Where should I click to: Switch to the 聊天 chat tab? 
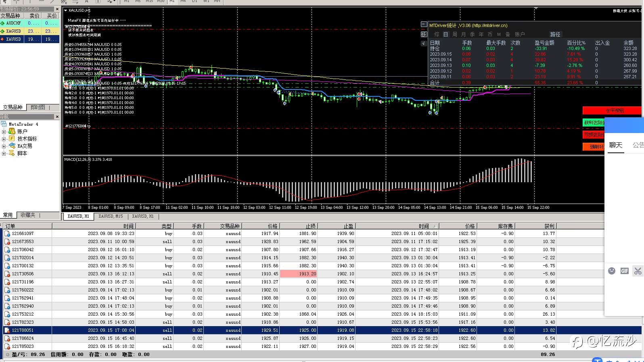click(x=616, y=145)
